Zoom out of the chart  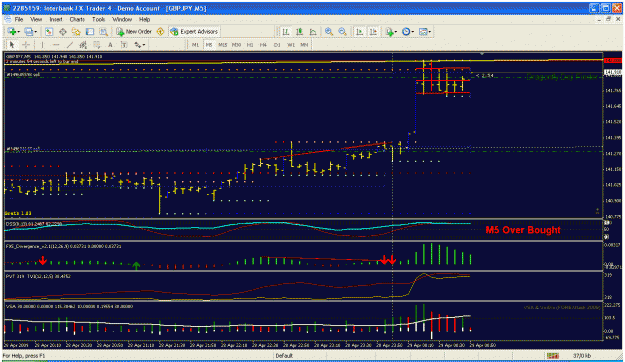(342, 31)
